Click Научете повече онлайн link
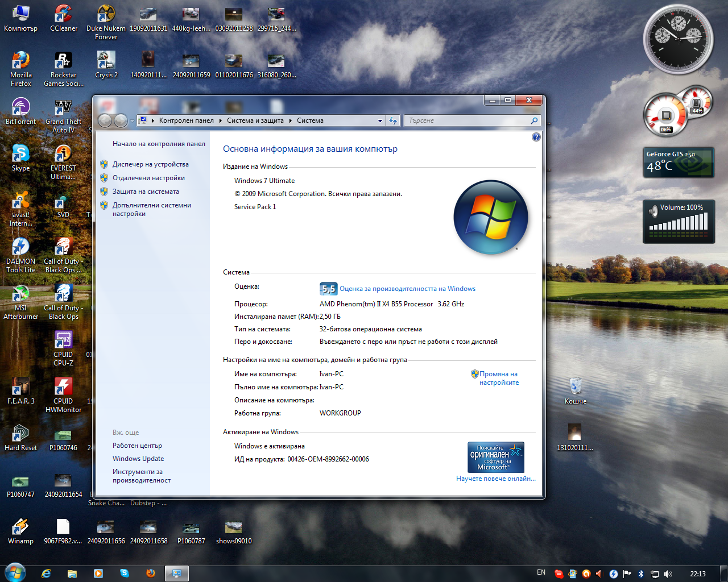 [x=496, y=479]
